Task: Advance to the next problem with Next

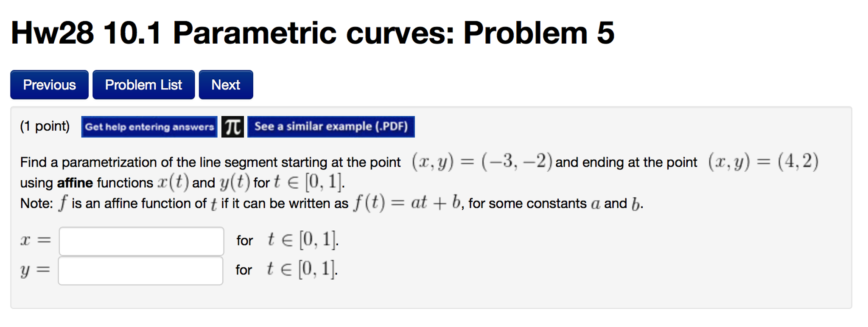Action: [x=225, y=84]
